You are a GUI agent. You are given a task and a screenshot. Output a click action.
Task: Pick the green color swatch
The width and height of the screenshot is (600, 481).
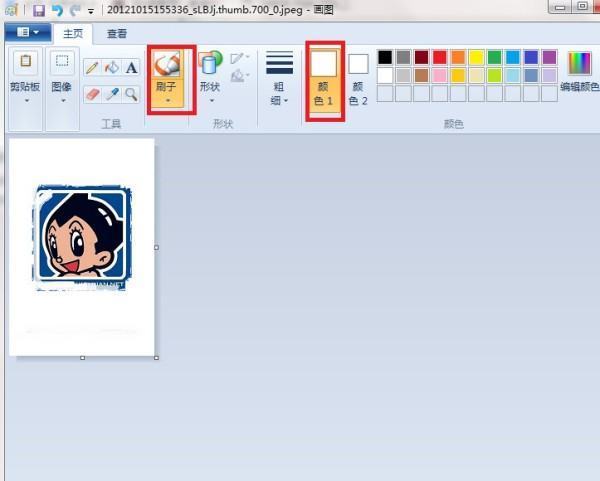coord(494,57)
